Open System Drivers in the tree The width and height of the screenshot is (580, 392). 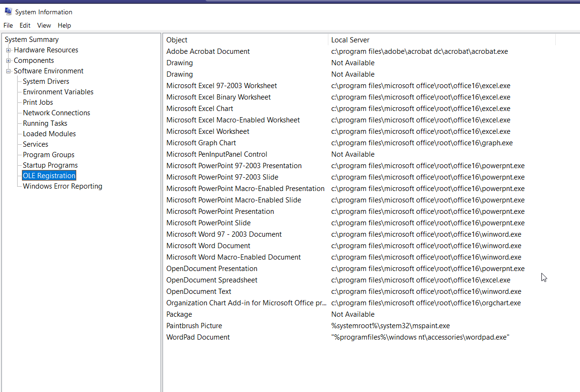(46, 81)
